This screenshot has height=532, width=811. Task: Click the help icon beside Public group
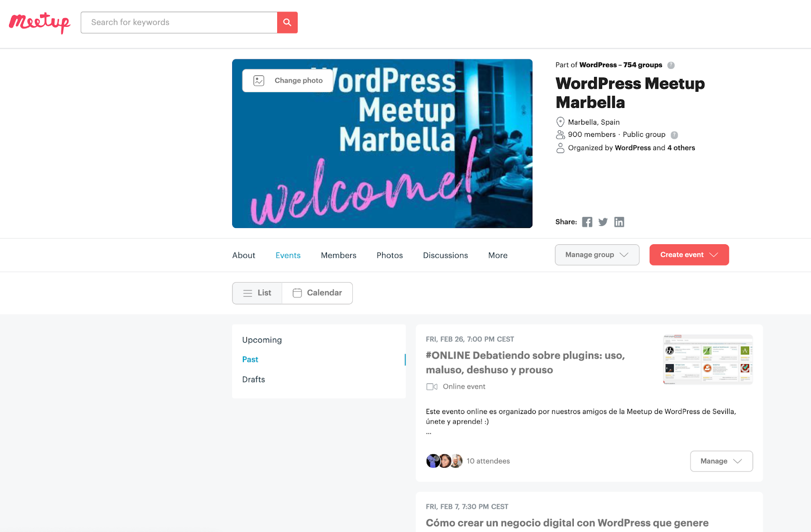[x=674, y=135]
